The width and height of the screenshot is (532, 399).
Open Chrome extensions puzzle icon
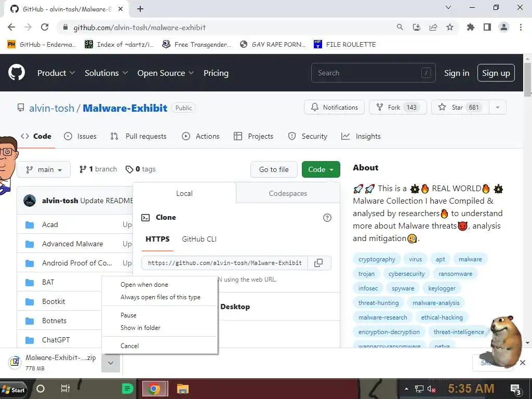[470, 28]
